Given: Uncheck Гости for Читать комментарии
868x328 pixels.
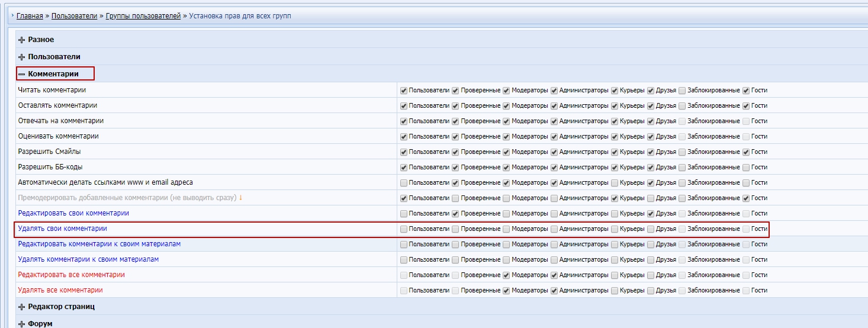Looking at the screenshot, I should [x=746, y=91].
